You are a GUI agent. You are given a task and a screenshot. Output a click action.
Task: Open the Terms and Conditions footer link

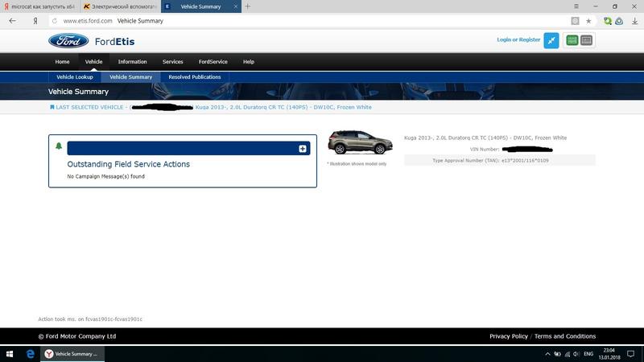click(x=565, y=336)
